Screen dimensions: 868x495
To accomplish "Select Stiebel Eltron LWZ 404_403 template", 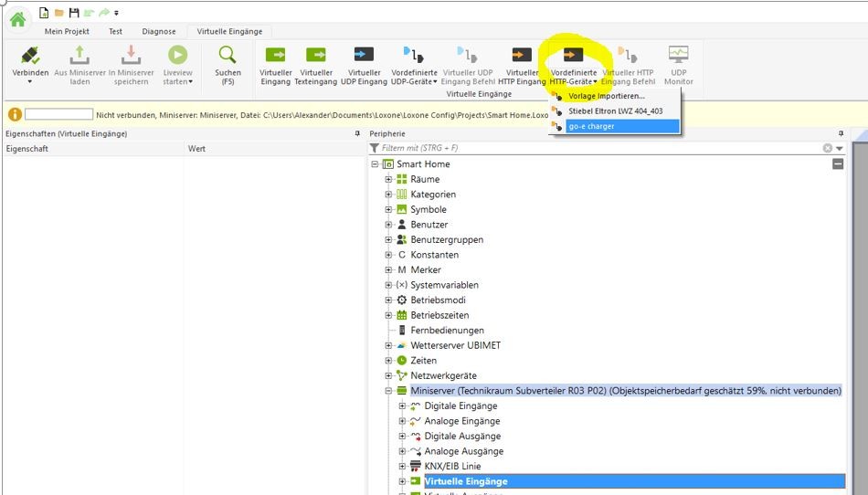I will click(615, 111).
